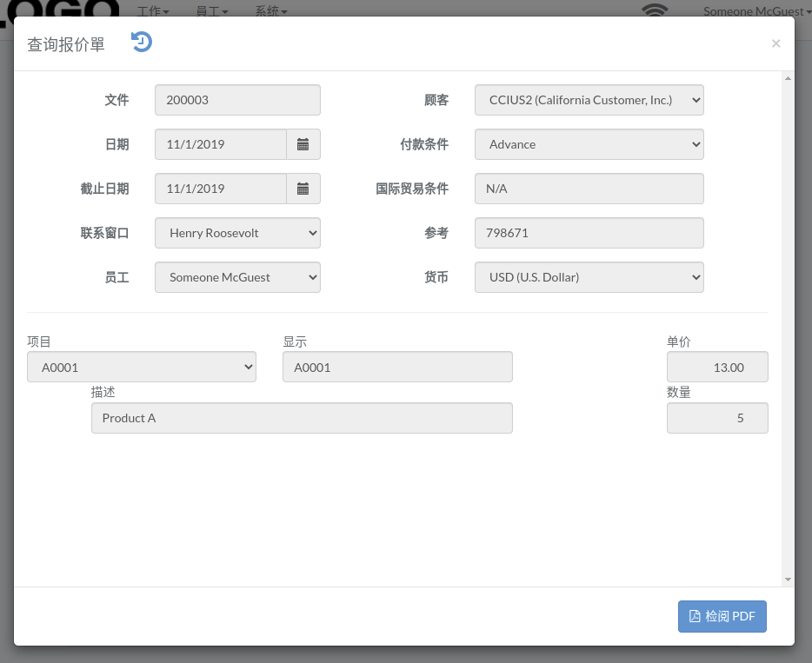Open the 员工 menu in the navbar
The height and width of the screenshot is (663, 812).
212,11
